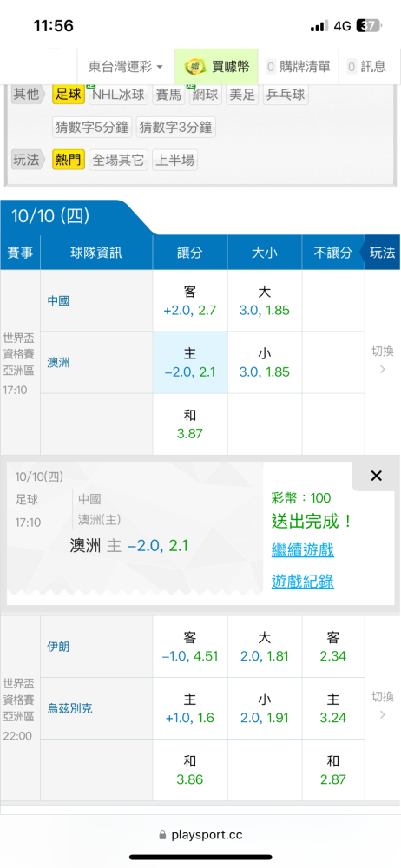The image size is (401, 868).
Task: Pick 主 +1.0, 1.6 handicap for 烏茲別克
Action: pyautogui.click(x=190, y=708)
